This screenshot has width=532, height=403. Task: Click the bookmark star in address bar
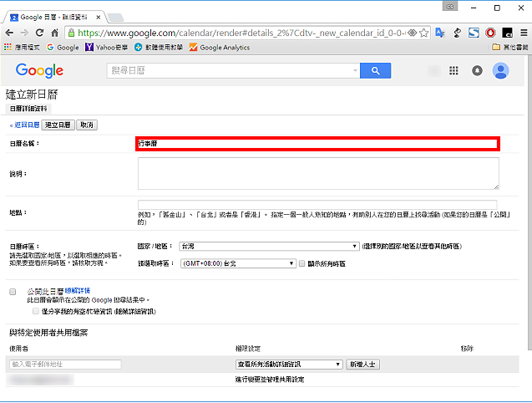pos(423,33)
